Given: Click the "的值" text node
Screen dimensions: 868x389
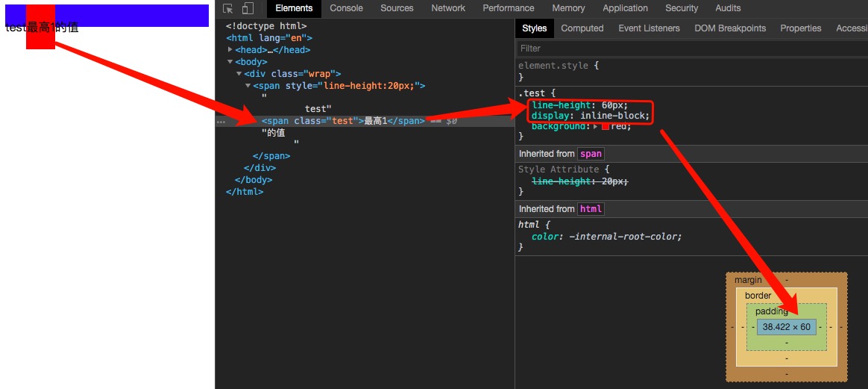Looking at the screenshot, I should click(274, 133).
